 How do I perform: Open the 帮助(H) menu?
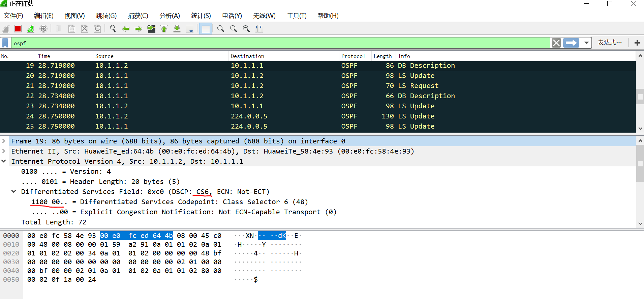(x=328, y=16)
